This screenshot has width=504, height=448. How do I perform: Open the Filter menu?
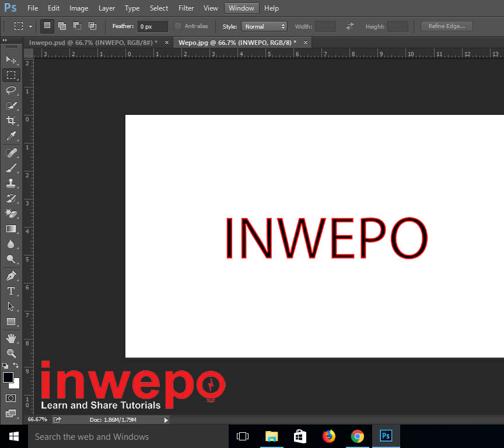pyautogui.click(x=186, y=8)
